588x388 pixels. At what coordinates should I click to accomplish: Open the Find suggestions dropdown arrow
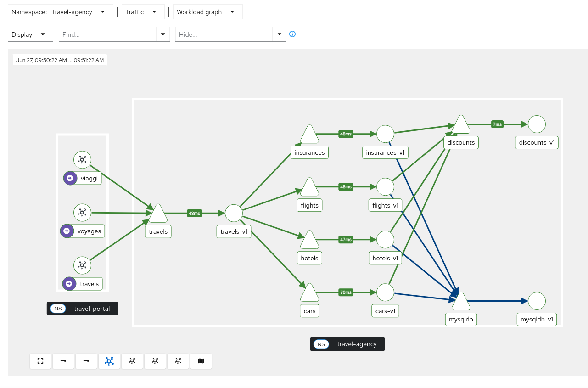(163, 34)
